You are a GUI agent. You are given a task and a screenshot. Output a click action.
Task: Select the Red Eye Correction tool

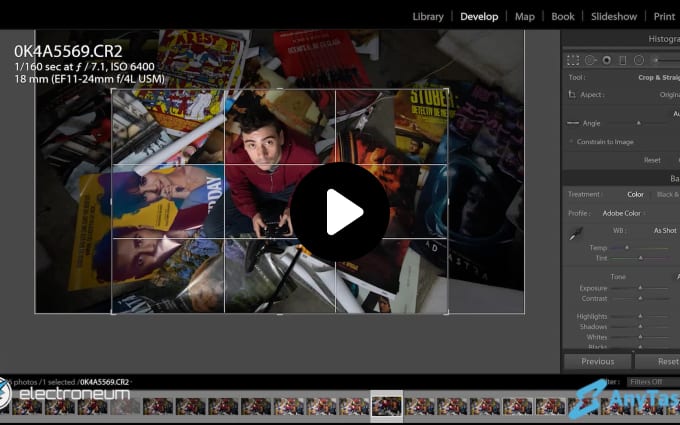click(607, 60)
